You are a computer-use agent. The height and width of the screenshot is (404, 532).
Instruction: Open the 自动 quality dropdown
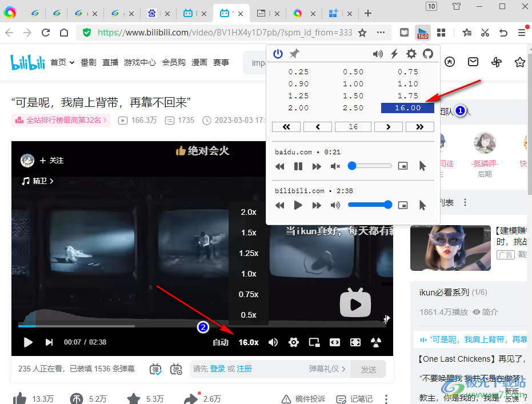coord(221,342)
